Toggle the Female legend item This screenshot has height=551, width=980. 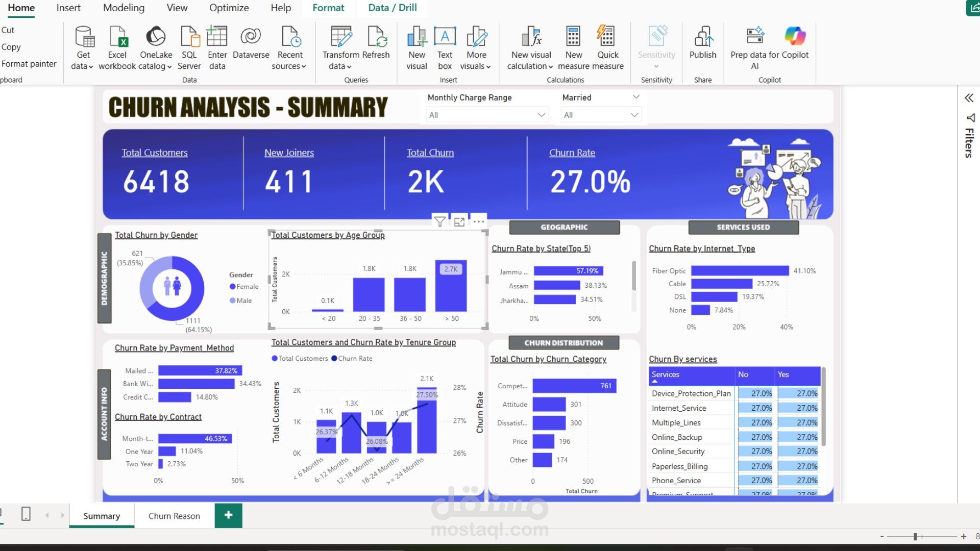pos(244,287)
